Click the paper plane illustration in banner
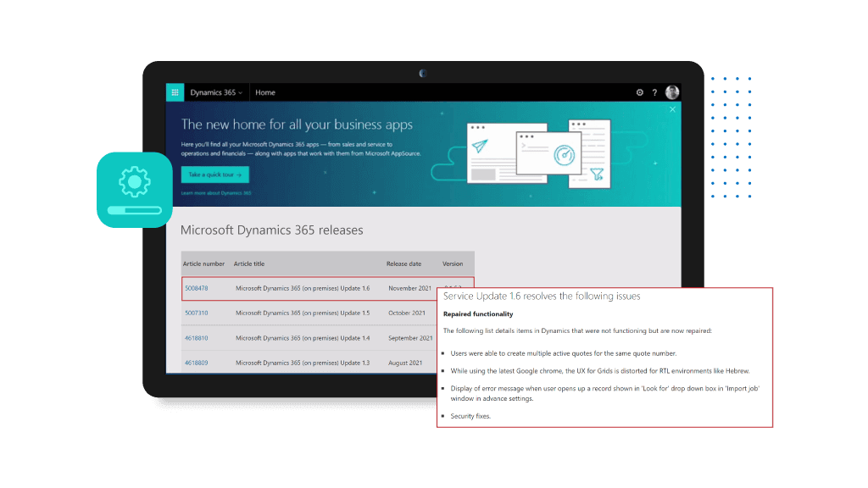Image resolution: width=868 pixels, height=488 pixels. click(482, 147)
